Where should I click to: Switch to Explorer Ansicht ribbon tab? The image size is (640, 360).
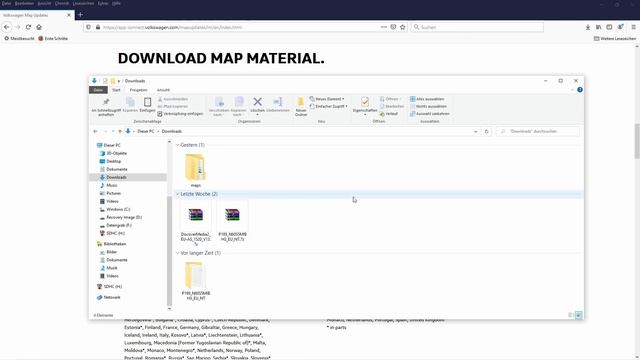(x=163, y=90)
